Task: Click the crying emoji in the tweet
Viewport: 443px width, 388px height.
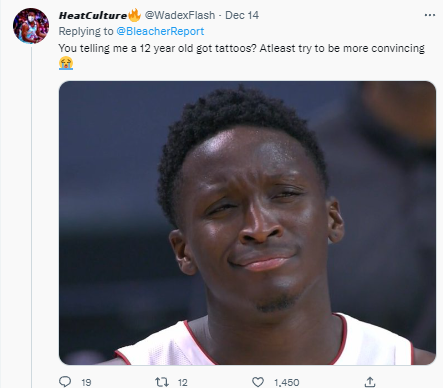Action: tap(66, 63)
